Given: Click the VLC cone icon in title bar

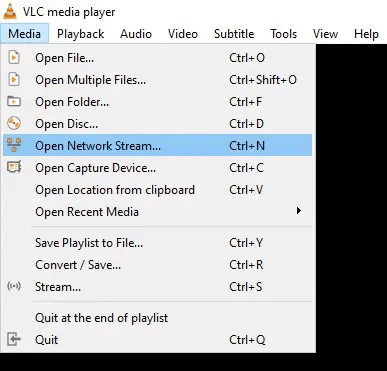Looking at the screenshot, I should point(10,11).
